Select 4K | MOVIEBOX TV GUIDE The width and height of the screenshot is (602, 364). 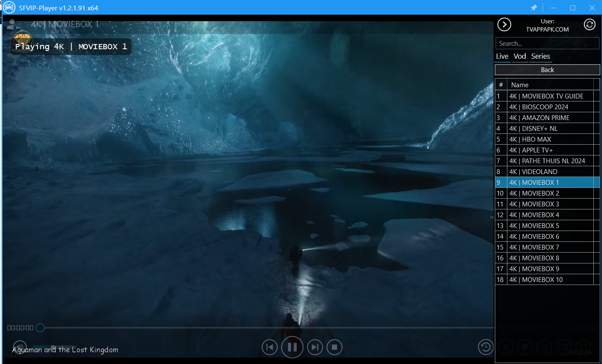547,96
